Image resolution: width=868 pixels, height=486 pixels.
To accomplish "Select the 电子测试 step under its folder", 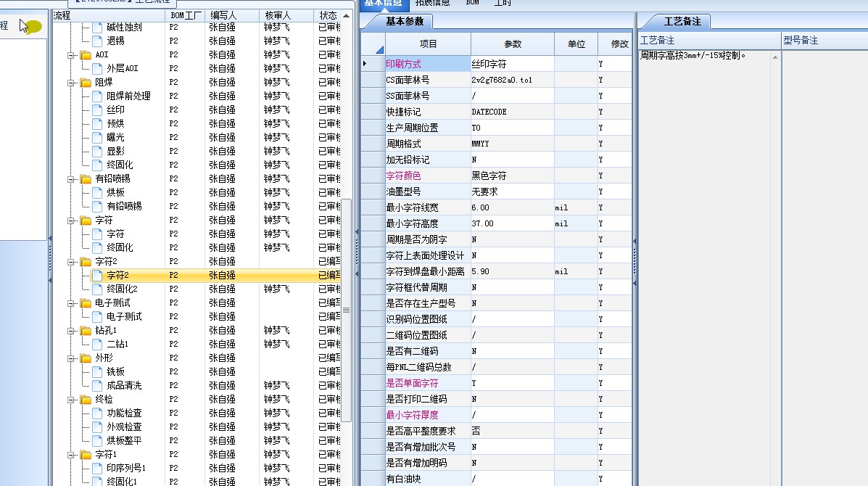I will pos(124,316).
